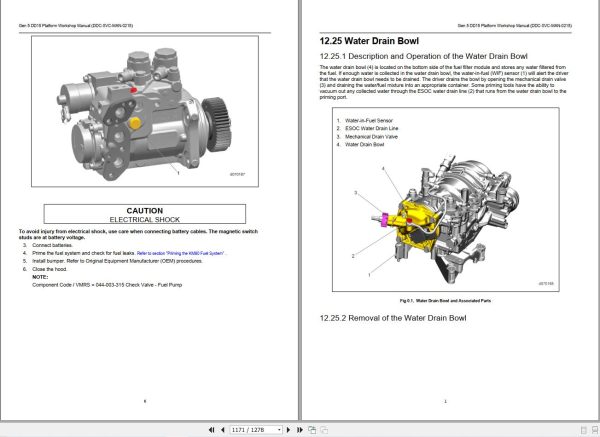
Task: Click the Component Code / VMRS line
Action: (x=107, y=285)
